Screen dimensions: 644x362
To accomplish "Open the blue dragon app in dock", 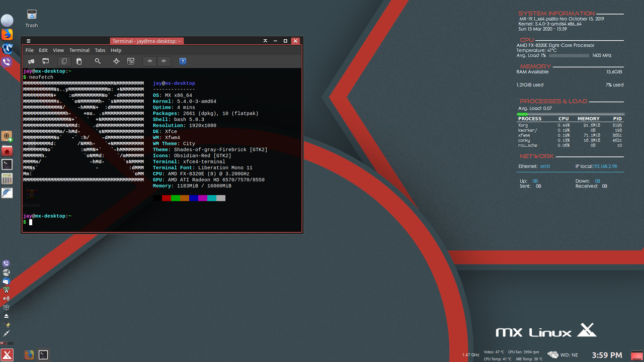I will [x=7, y=48].
